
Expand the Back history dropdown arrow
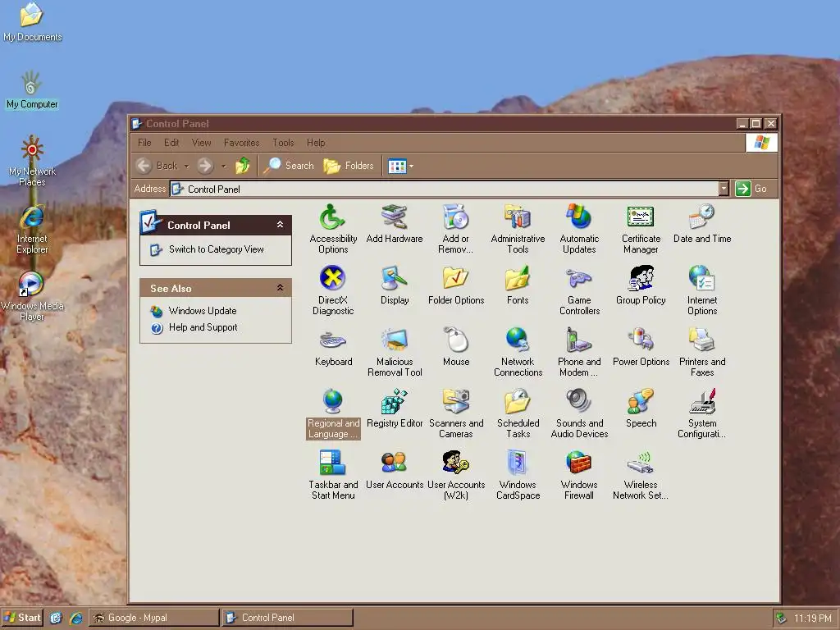tap(186, 166)
